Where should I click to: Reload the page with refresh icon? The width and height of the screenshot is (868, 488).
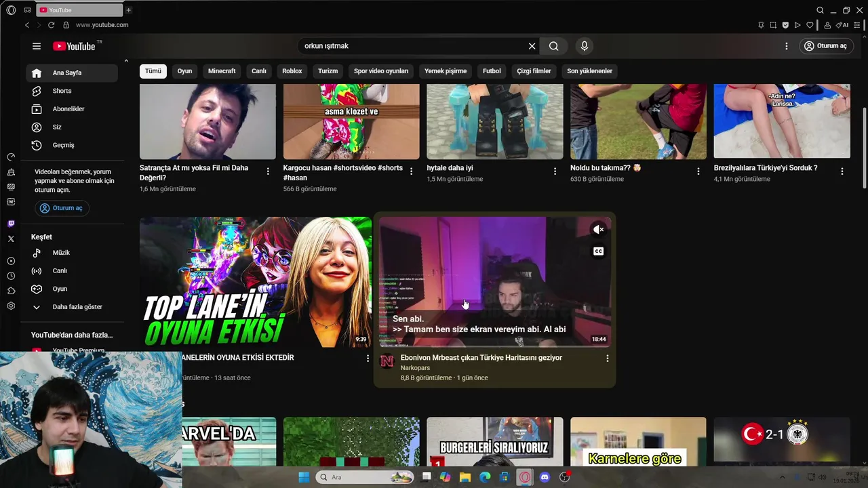pyautogui.click(x=51, y=25)
